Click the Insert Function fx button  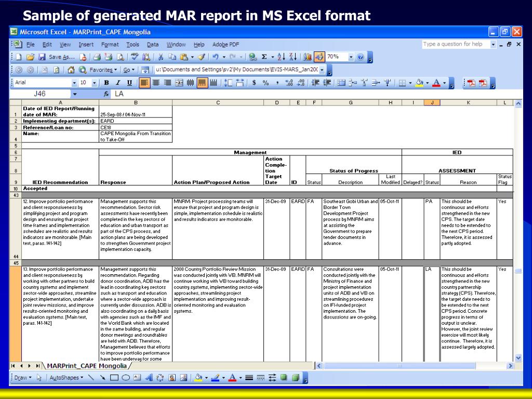[x=106, y=94]
